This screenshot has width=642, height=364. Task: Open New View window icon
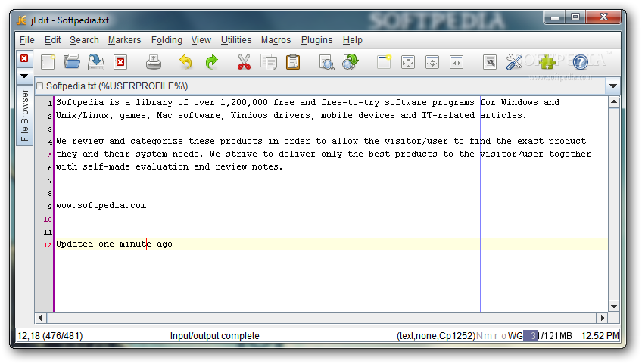(384, 62)
